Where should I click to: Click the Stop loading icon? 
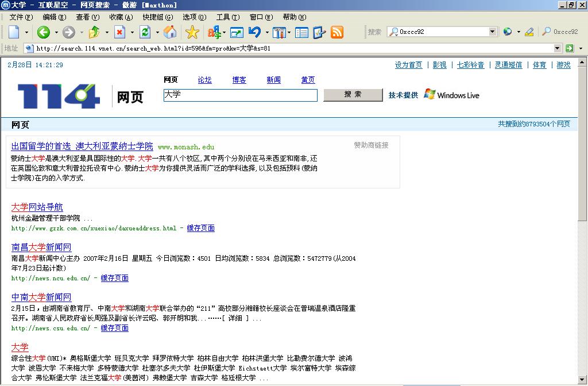(x=120, y=33)
